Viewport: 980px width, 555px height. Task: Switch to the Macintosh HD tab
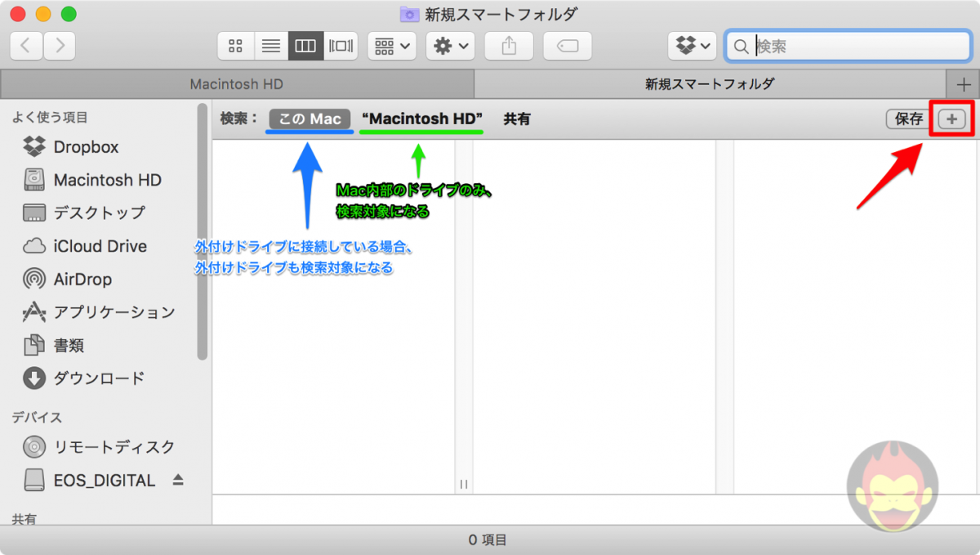(237, 83)
